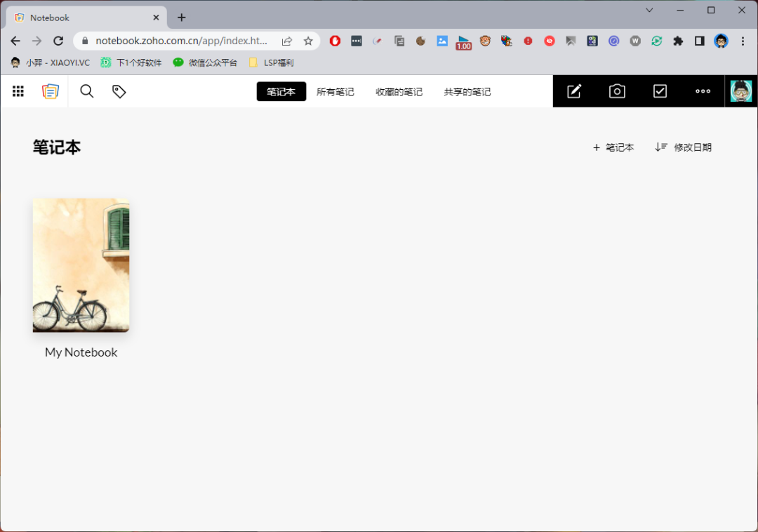Open the camera icon to capture a photo note
Screen dimensions: 758x532
(x=617, y=91)
